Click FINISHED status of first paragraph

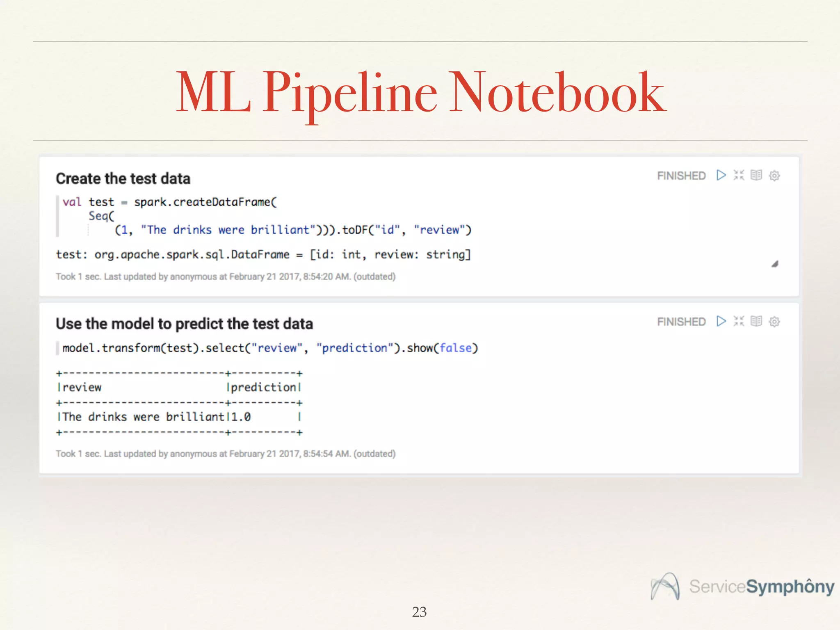(x=681, y=176)
